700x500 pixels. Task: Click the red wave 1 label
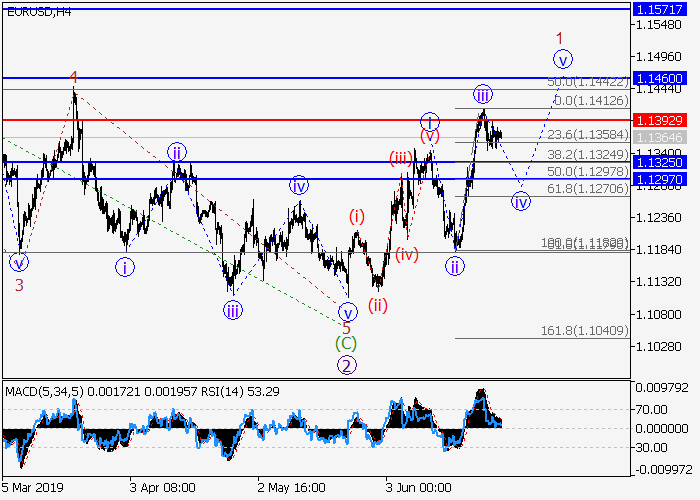tap(561, 37)
